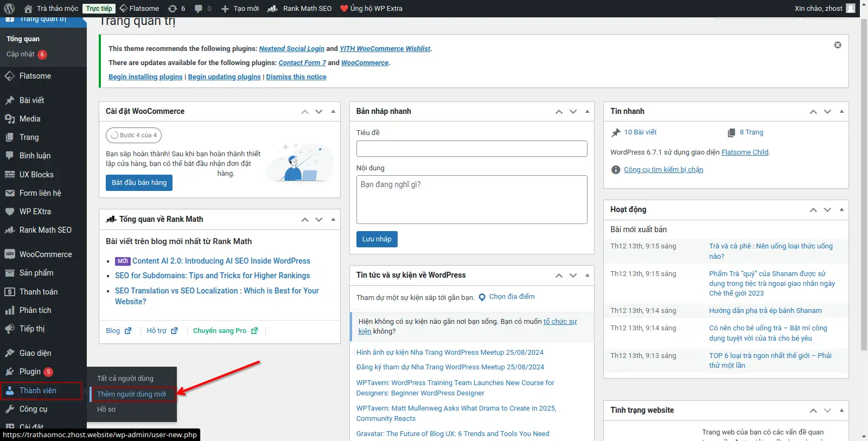
Task: Click the Sản phẩm products icon
Action: (10, 273)
